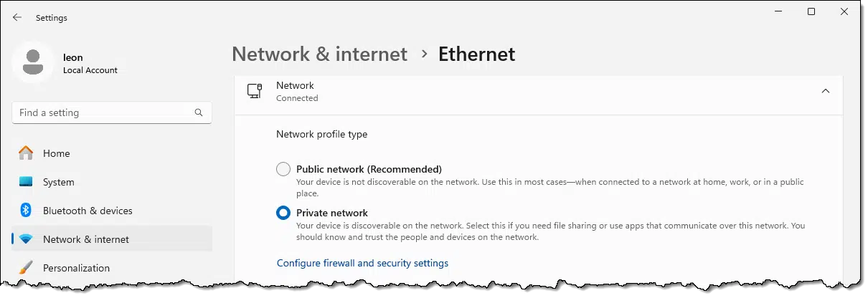Screen dimensions: 868x298
Task: Collapse the Network Connected section chevron
Action: click(x=826, y=91)
